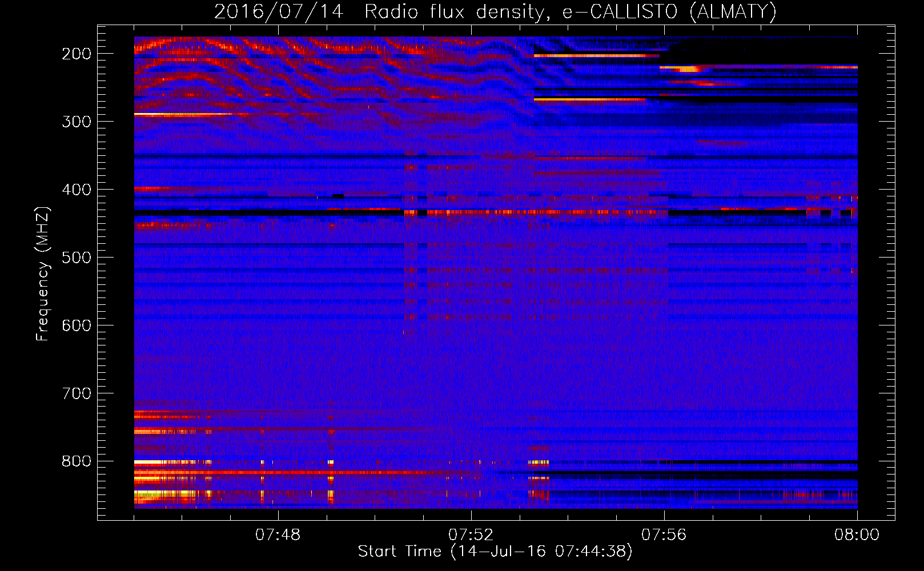The width and height of the screenshot is (924, 571).
Task: Click the 'Frequency (MHZ)' y-axis label
Action: (x=43, y=274)
